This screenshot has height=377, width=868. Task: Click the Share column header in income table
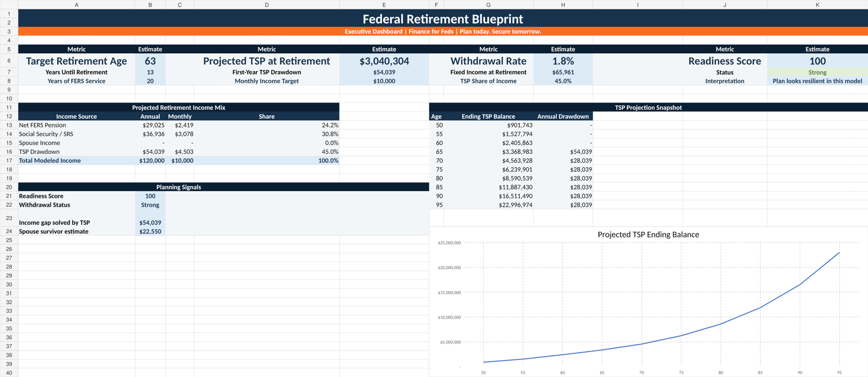(x=267, y=116)
